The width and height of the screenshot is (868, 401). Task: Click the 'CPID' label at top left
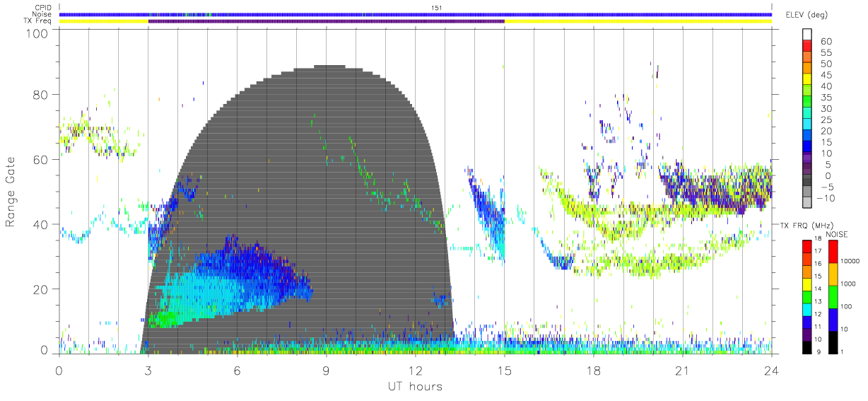44,7
